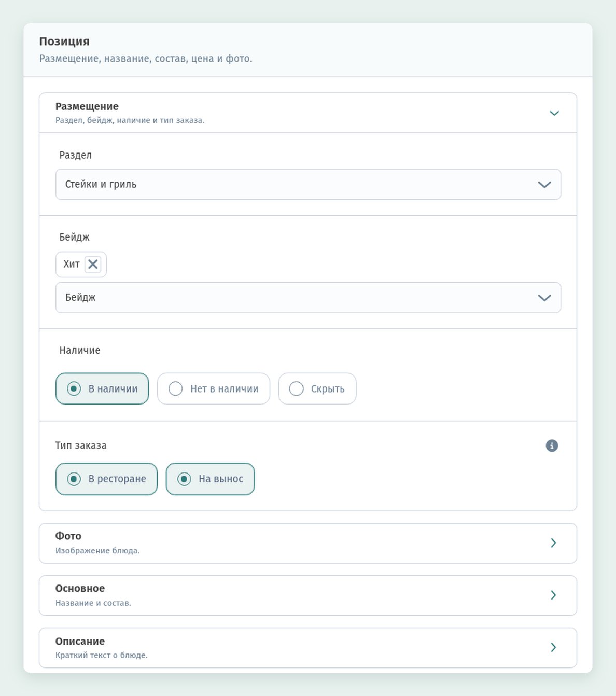This screenshot has height=696, width=616.
Task: Toggle the На вынос order type
Action: coord(210,479)
